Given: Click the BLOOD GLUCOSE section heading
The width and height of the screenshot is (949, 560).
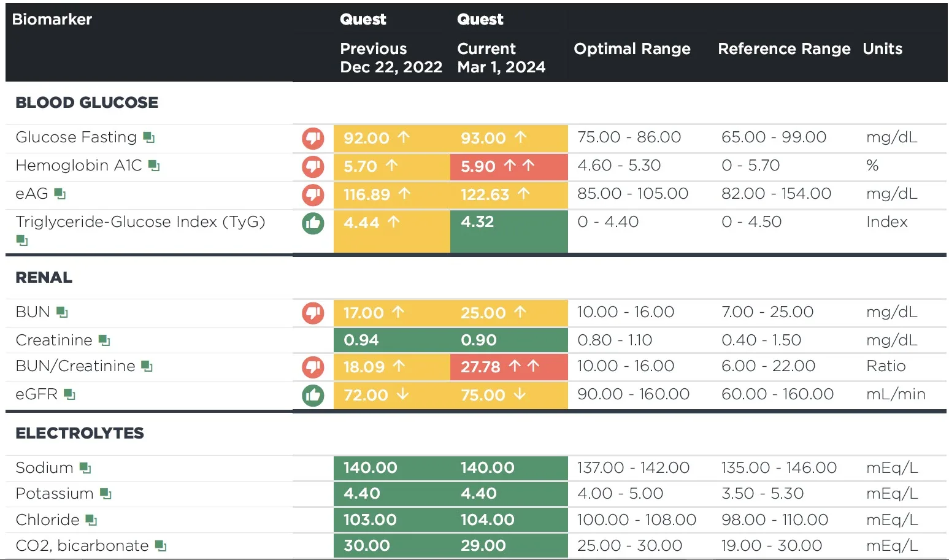Looking at the screenshot, I should (86, 102).
